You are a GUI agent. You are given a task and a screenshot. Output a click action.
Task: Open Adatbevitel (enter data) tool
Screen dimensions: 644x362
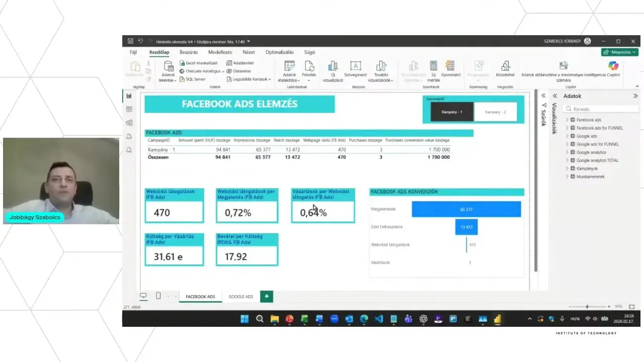click(240, 63)
